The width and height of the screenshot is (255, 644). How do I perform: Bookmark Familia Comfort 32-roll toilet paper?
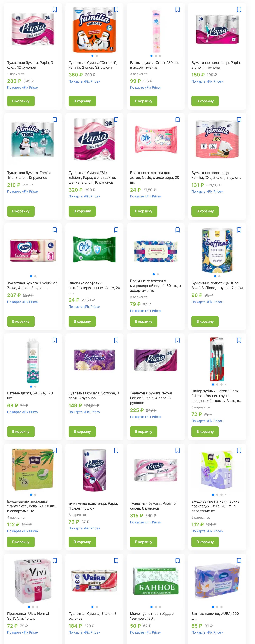click(116, 9)
